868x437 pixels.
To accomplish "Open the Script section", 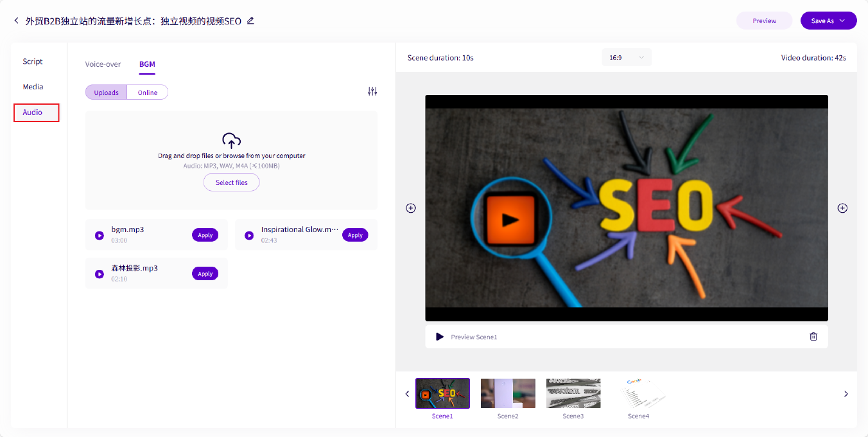I will [x=33, y=62].
